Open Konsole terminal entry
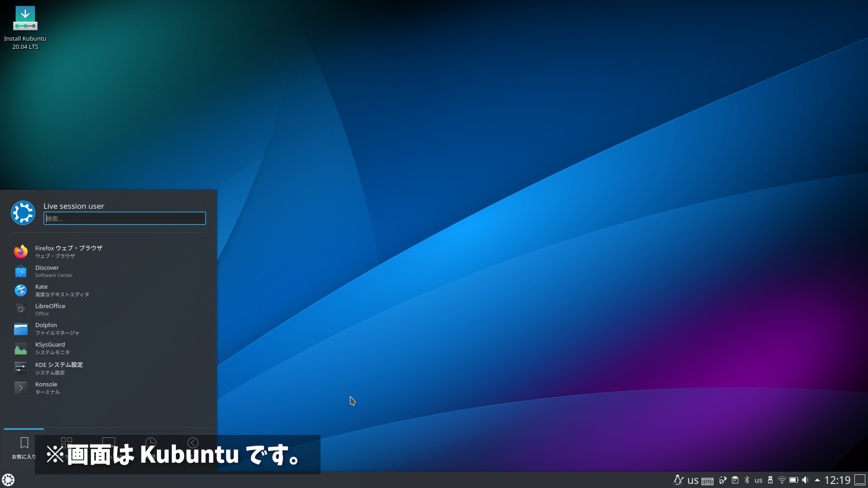 point(47,388)
